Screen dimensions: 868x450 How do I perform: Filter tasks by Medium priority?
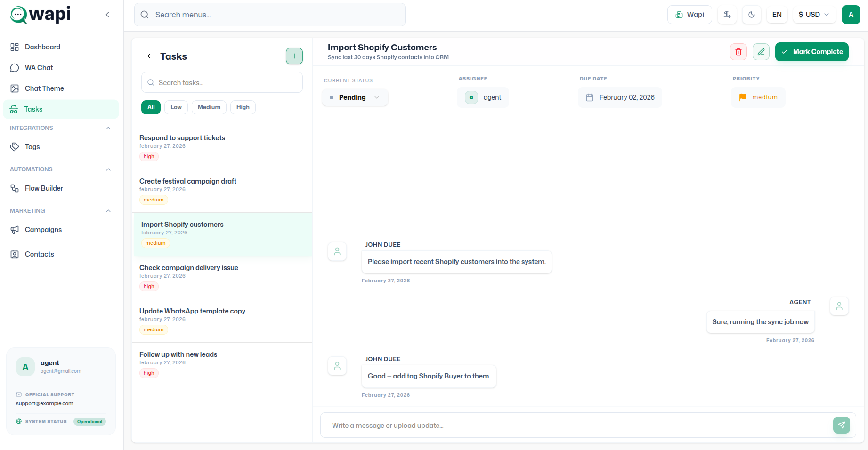(x=209, y=107)
